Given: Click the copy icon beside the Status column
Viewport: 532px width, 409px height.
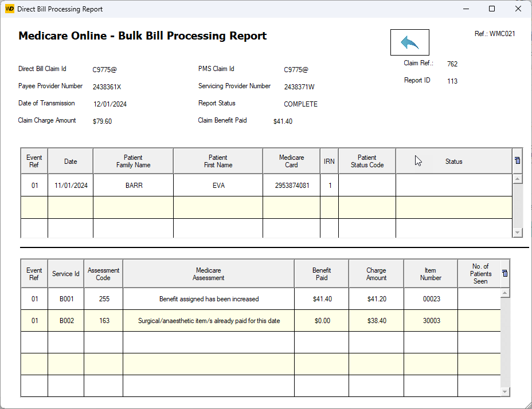Looking at the screenshot, I should (517, 160).
